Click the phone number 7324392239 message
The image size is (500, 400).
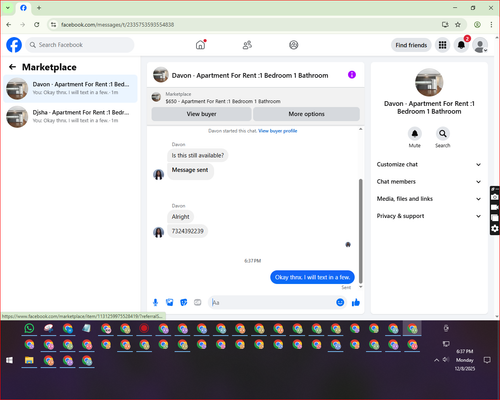pyautogui.click(x=187, y=231)
